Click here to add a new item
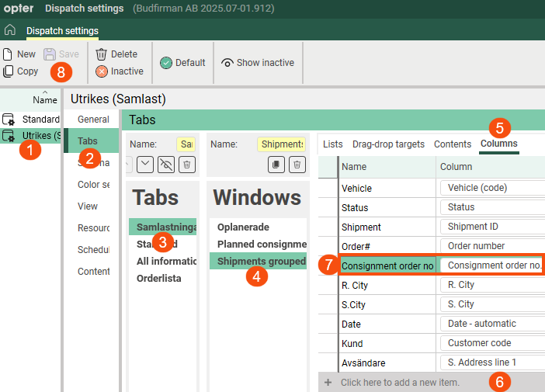The width and height of the screenshot is (545, 392). (400, 383)
